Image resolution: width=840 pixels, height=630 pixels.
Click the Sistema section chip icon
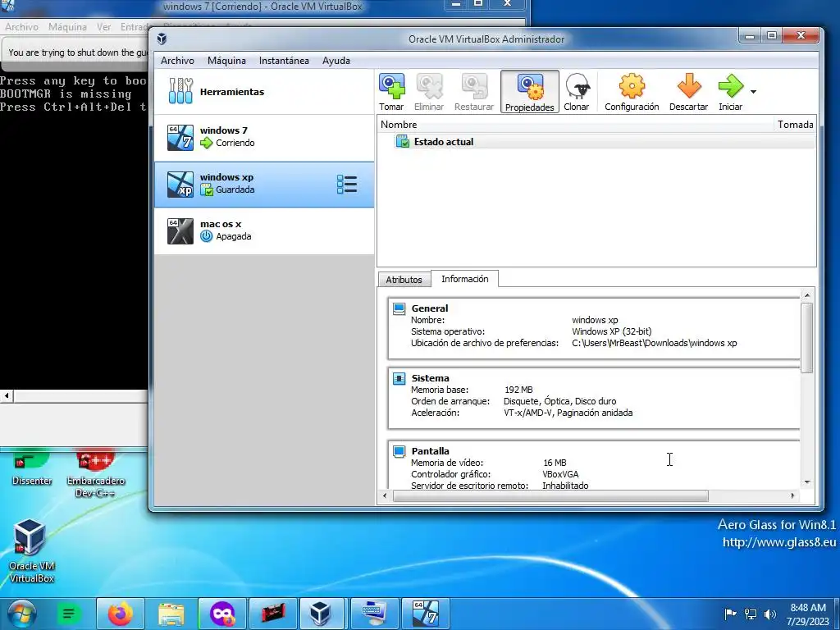click(x=399, y=378)
